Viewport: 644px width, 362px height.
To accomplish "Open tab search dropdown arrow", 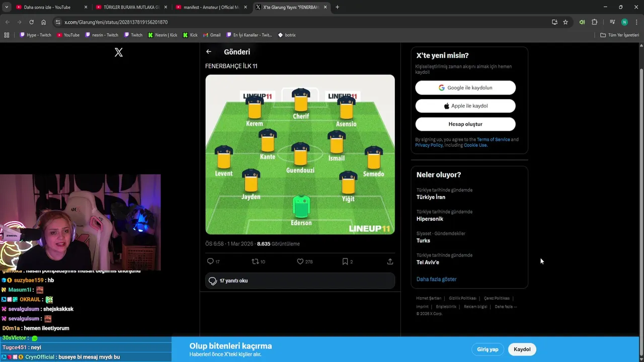I will click(7, 7).
